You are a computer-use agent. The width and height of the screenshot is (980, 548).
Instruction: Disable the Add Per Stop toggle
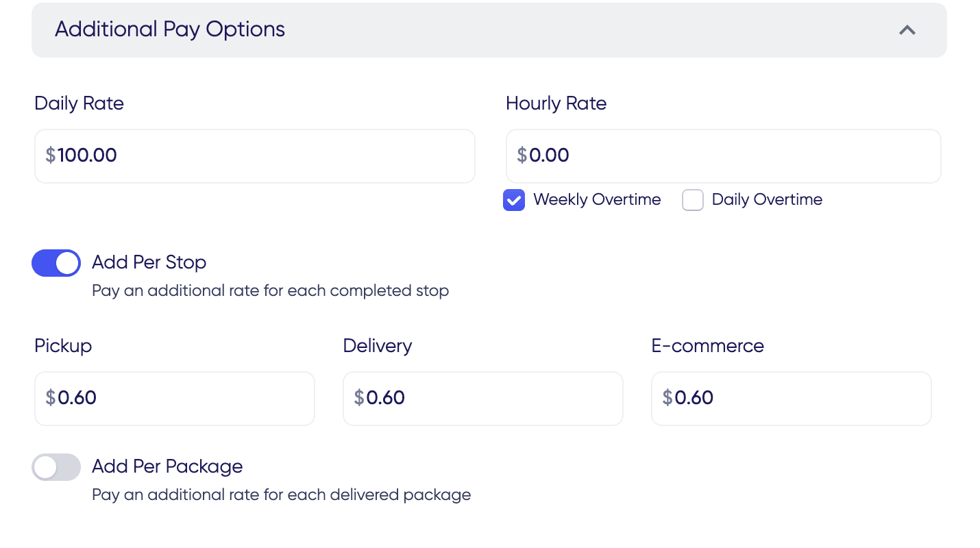56,263
